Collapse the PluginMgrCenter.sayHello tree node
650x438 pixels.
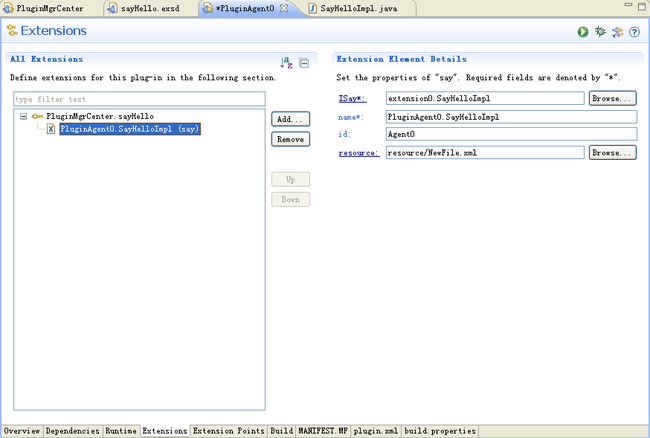24,116
